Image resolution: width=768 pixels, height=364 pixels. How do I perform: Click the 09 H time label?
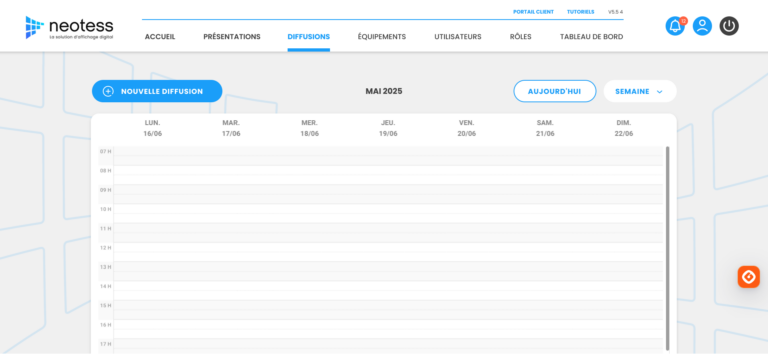105,190
